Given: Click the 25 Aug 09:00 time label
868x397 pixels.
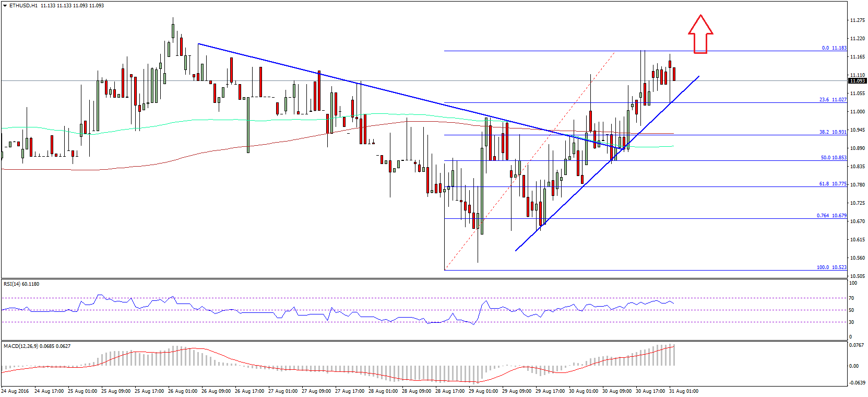Looking at the screenshot, I should click(116, 391).
